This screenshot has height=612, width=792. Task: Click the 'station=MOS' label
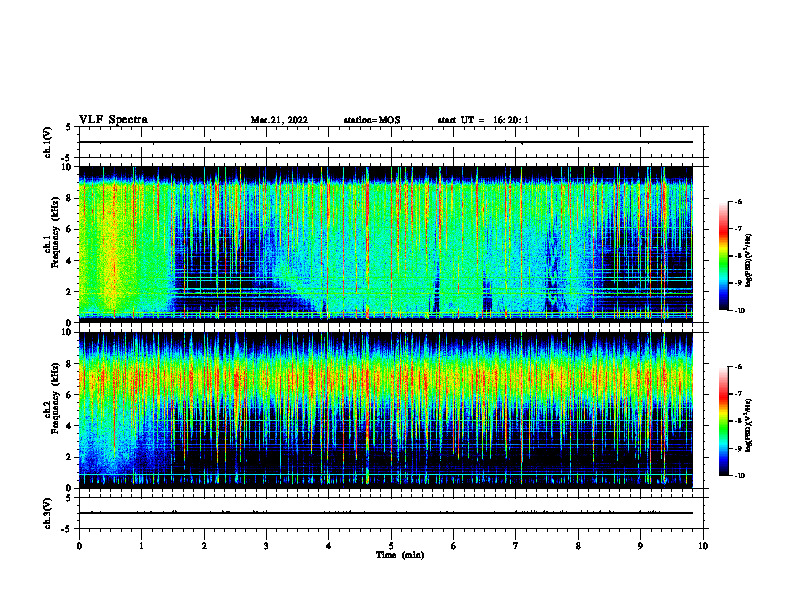point(372,120)
